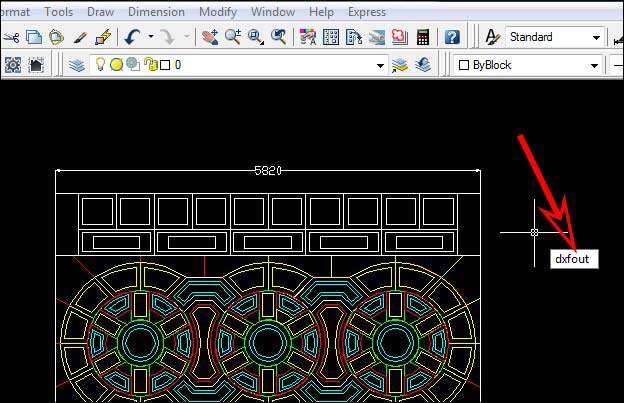The height and width of the screenshot is (403, 624).
Task: Click the Copy to clipboard icon
Action: coord(34,37)
